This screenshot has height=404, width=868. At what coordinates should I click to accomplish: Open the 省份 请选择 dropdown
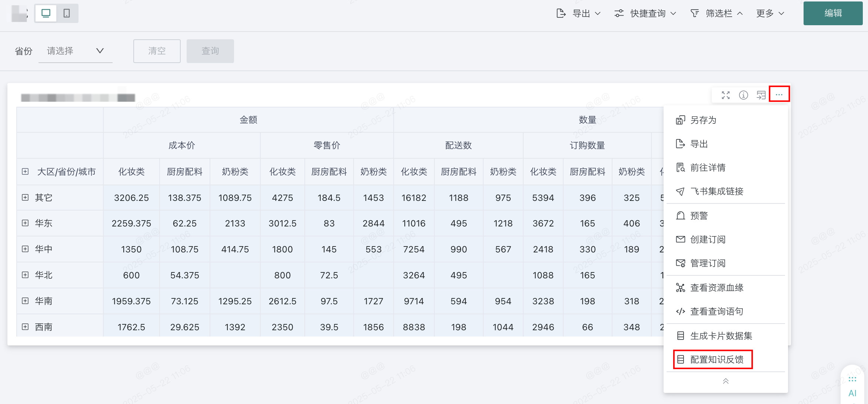pyautogui.click(x=76, y=51)
